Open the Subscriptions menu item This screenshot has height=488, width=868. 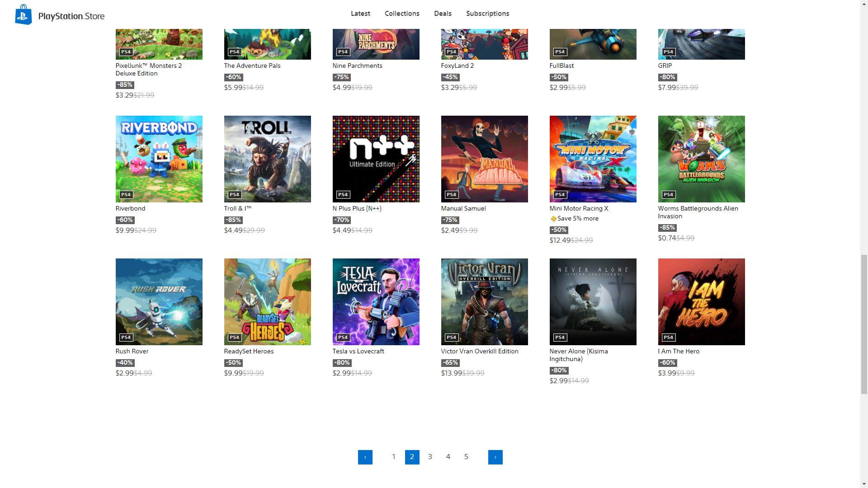point(487,14)
